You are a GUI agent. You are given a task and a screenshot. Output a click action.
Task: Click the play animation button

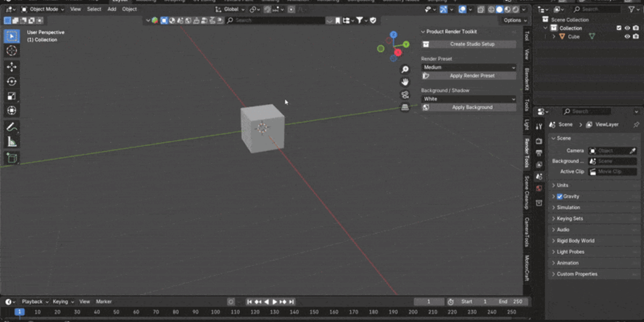point(275,302)
